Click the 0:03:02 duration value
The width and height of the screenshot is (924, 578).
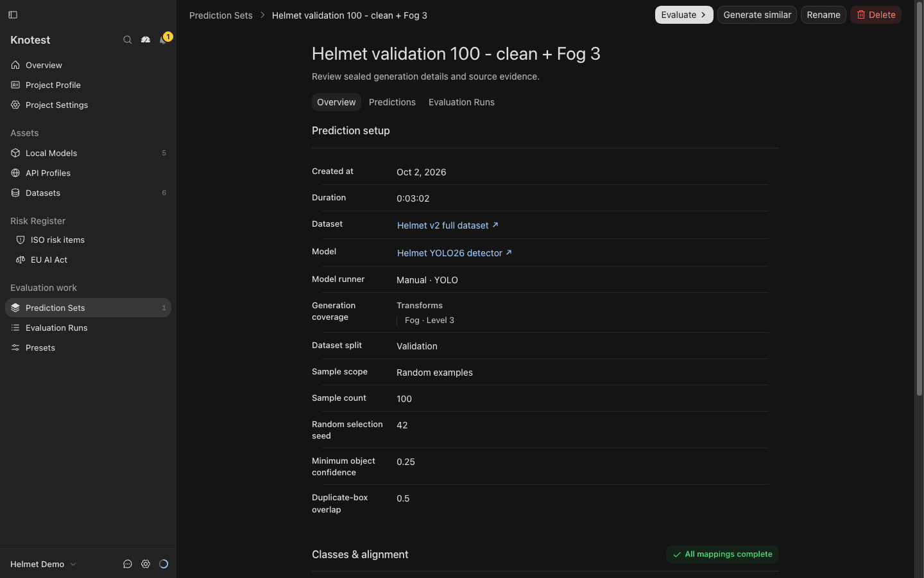pyautogui.click(x=413, y=198)
